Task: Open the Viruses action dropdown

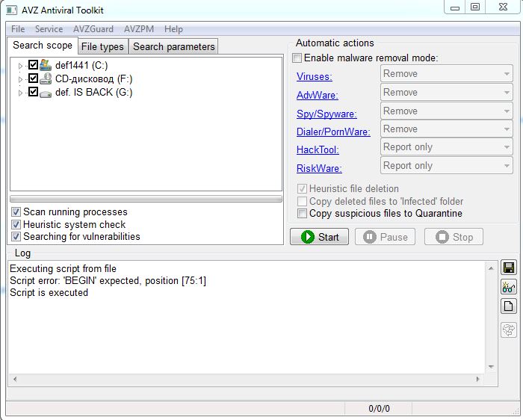Action: coord(446,73)
